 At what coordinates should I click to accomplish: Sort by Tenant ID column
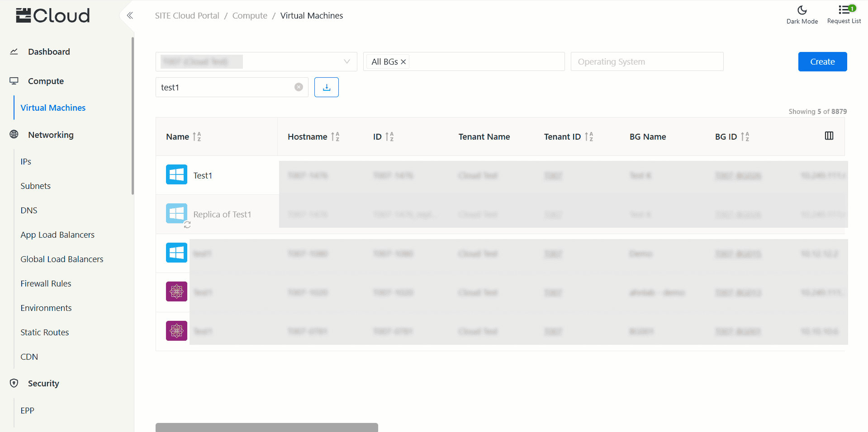(588, 136)
